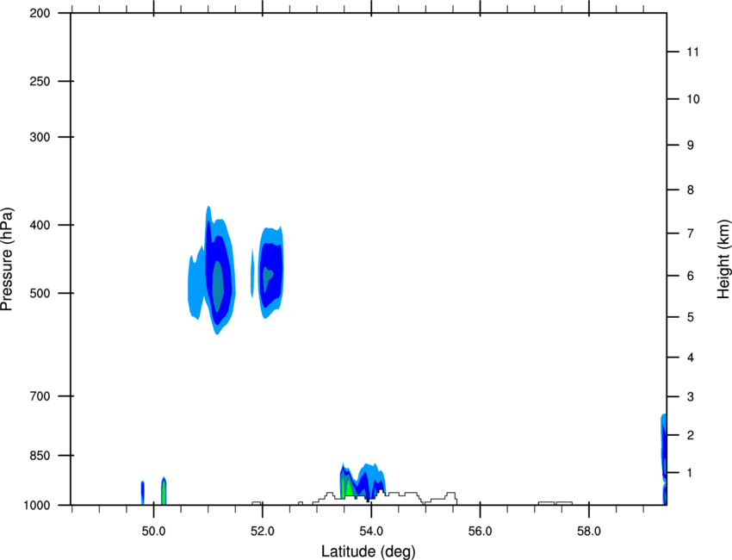The width and height of the screenshot is (732, 560).
Task: Click height tick label 8
Action: tap(691, 190)
